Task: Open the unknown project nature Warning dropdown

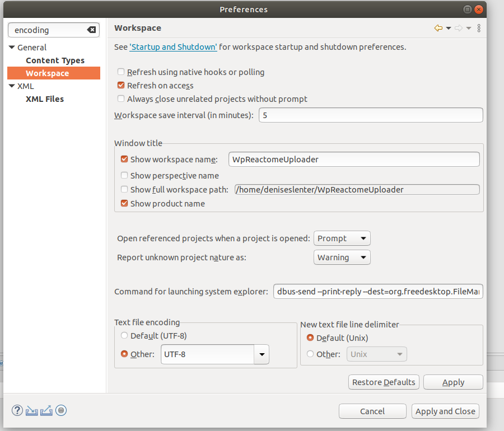Action: tap(342, 257)
